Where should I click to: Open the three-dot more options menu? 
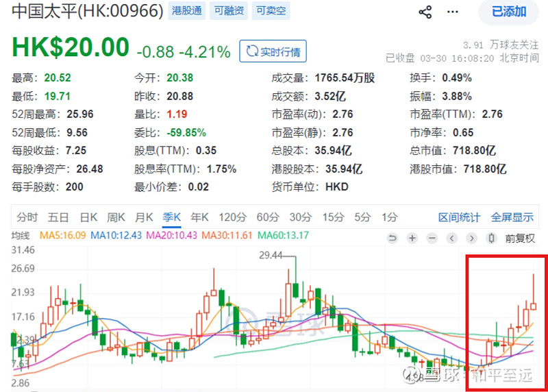tap(453, 12)
